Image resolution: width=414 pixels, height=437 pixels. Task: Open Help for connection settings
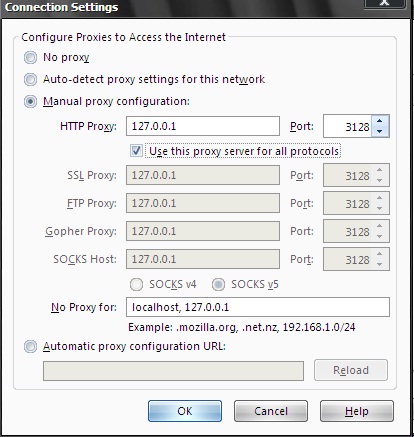point(357,411)
